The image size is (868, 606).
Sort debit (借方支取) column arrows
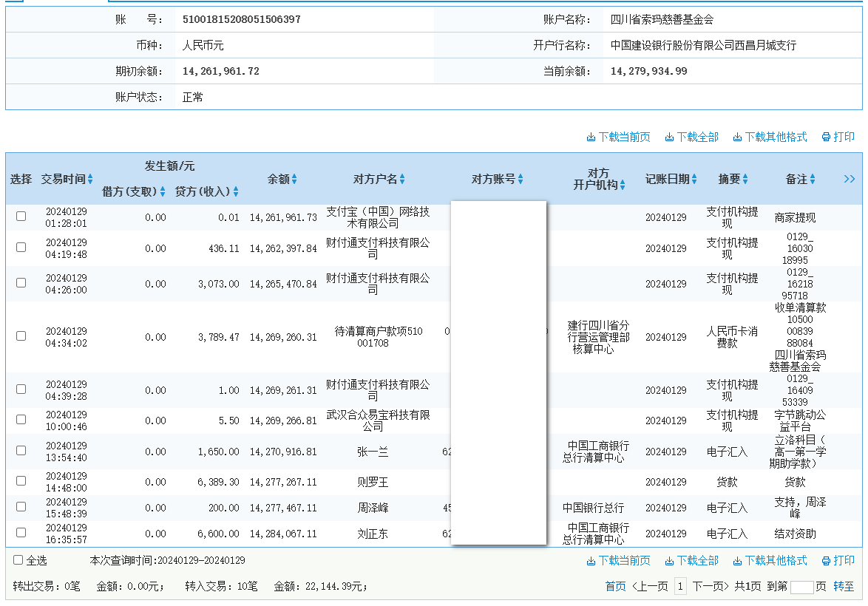(163, 191)
